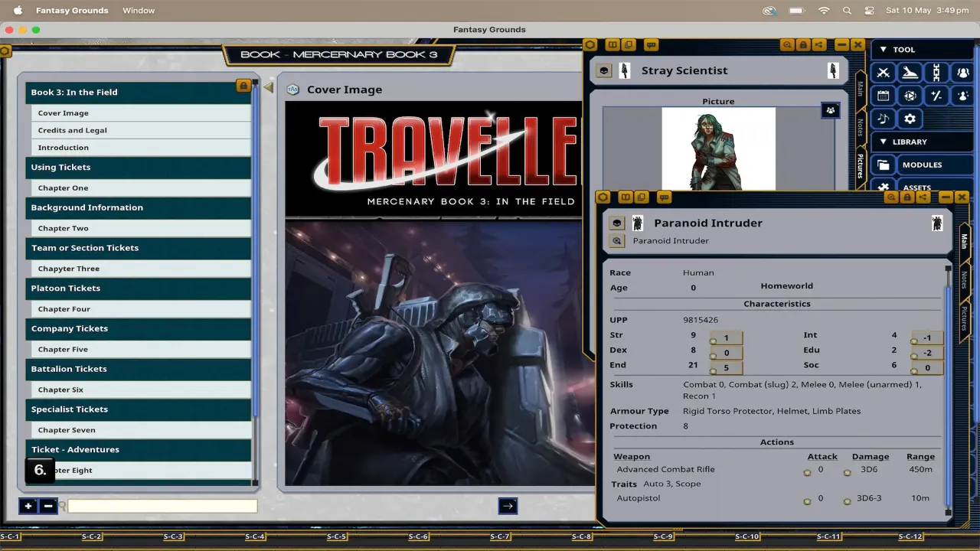Click the Modules folder icon in Library
980x551 pixels.
pyautogui.click(x=884, y=165)
